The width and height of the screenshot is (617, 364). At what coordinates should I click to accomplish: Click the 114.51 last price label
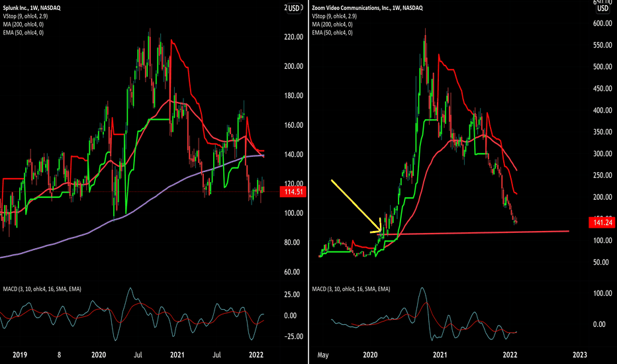(x=293, y=192)
